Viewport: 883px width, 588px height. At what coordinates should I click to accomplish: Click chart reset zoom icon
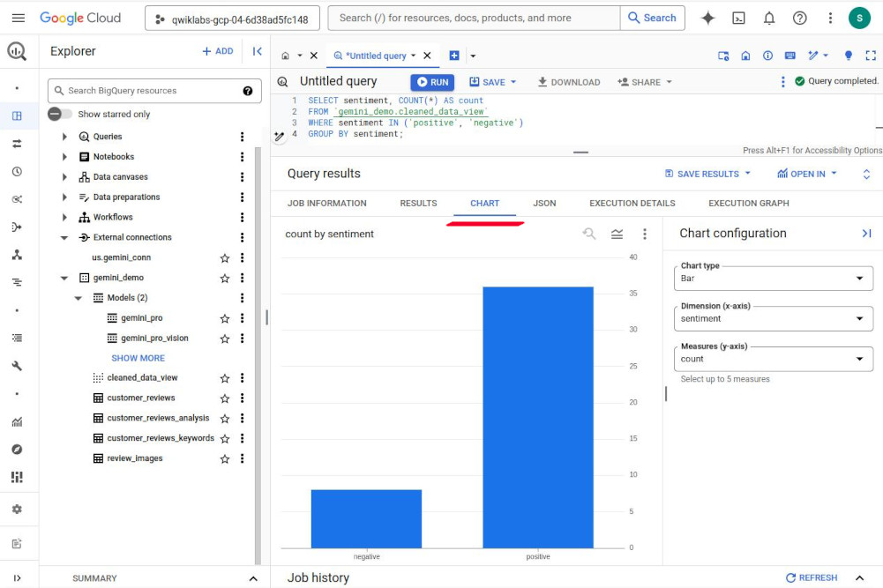click(589, 234)
